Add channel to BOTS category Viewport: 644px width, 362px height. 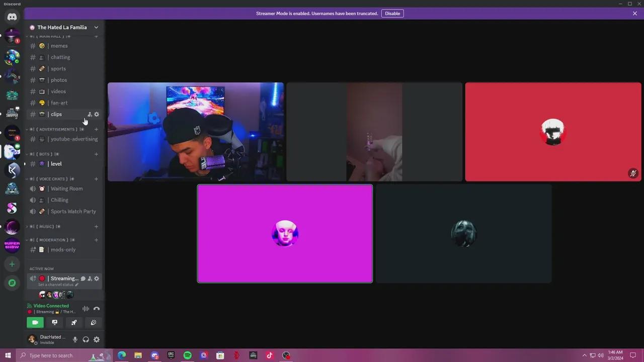(x=96, y=154)
